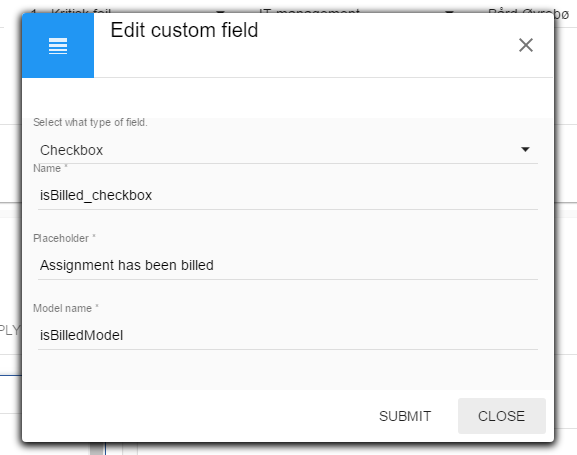This screenshot has width=577, height=455.
Task: Open the field type dropdown showing Checkbox
Action: click(x=288, y=150)
